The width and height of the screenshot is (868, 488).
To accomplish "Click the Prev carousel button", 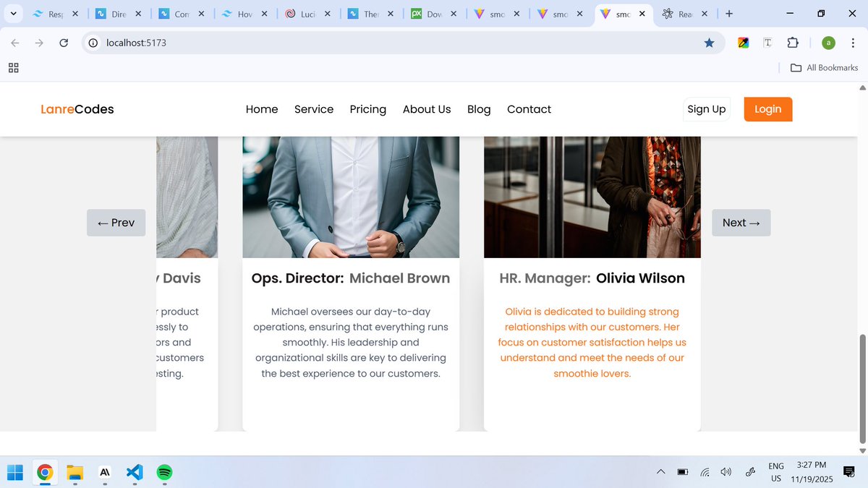I will tap(116, 223).
